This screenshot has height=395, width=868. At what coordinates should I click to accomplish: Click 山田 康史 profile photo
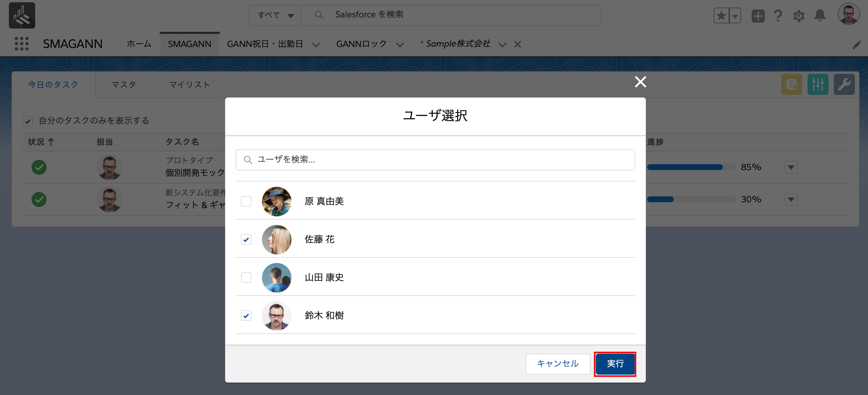(277, 277)
